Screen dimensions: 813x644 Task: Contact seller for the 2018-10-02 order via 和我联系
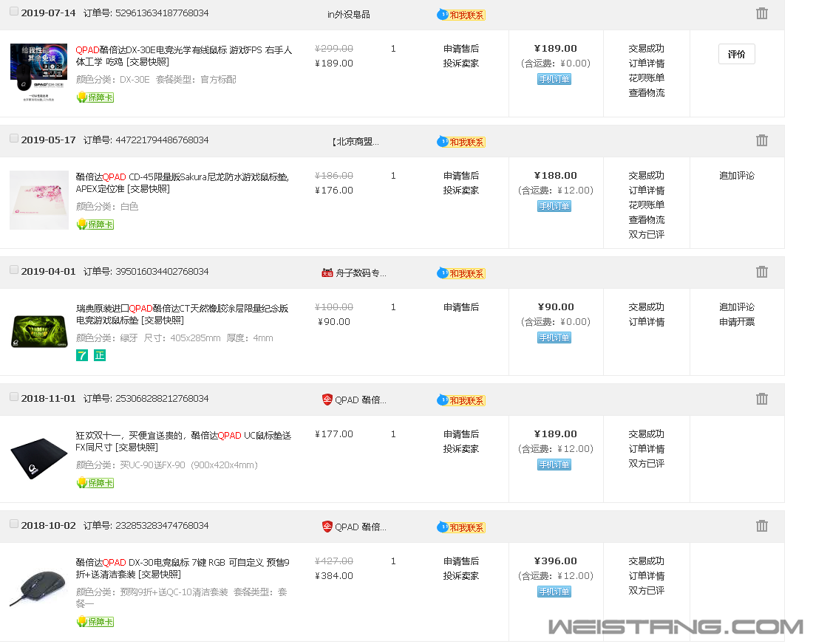[x=461, y=527]
